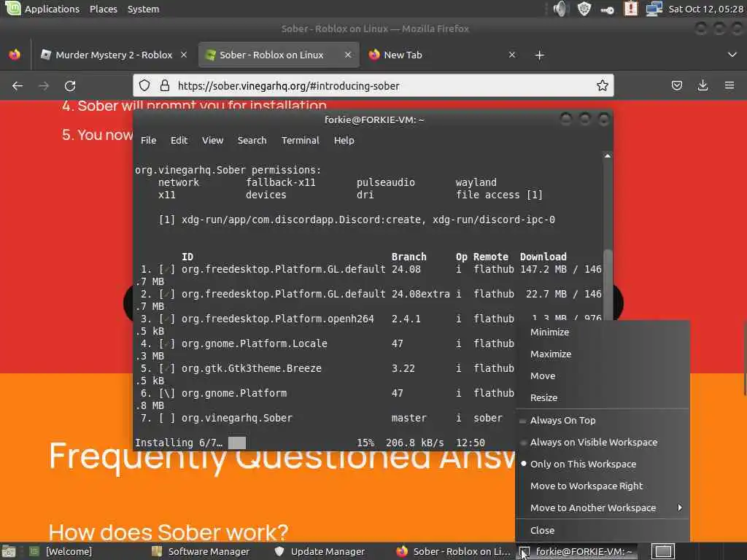Bookmark this page with the star icon
Screen dimensions: 747x560
pyautogui.click(x=602, y=86)
